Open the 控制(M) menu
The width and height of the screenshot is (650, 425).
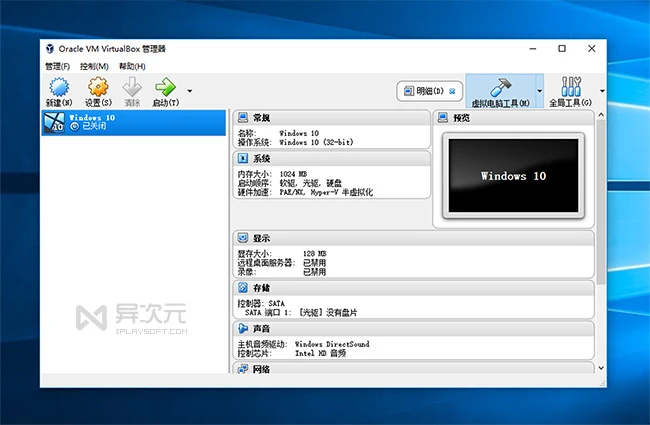pyautogui.click(x=94, y=66)
